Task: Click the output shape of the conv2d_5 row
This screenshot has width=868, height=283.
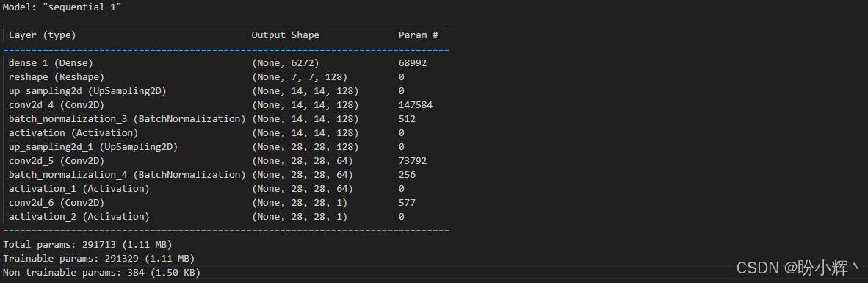Action: tap(303, 160)
